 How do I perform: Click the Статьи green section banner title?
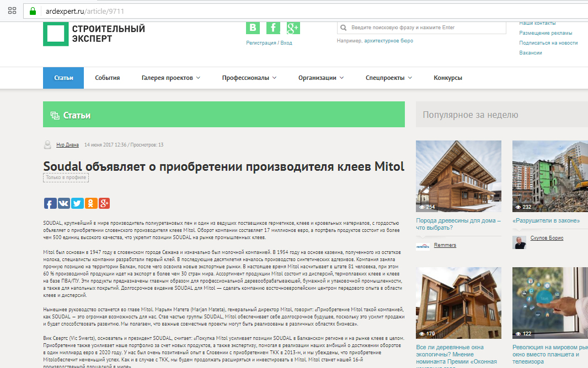(x=77, y=115)
